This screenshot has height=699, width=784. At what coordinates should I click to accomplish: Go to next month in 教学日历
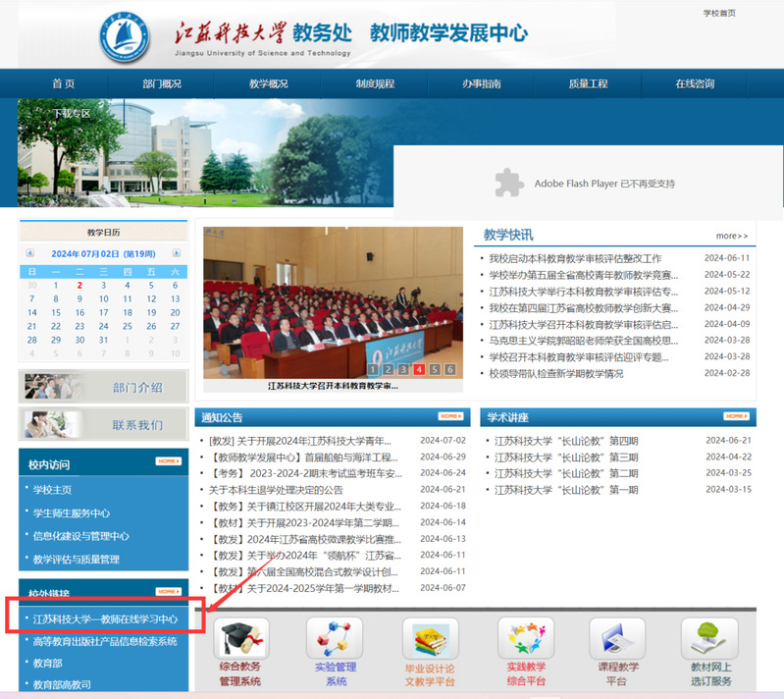click(177, 253)
